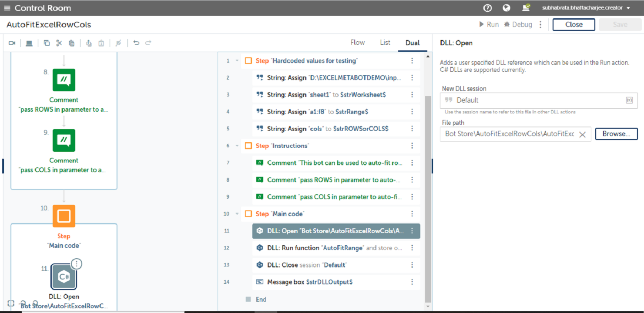
Task: Switch to the Flow view tab
Action: click(x=358, y=43)
